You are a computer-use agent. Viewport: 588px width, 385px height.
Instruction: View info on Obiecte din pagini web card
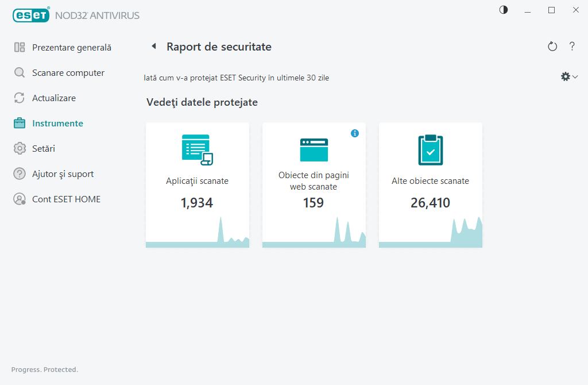click(355, 133)
